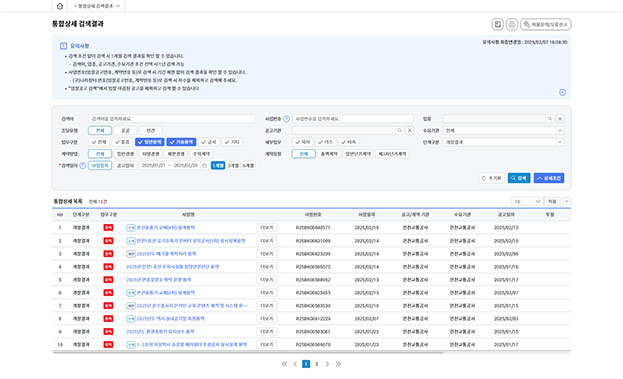Viewport: 623px width, 379px height.
Task: Switch 검색일자 basis to 공고일자
Action: pyautogui.click(x=125, y=166)
